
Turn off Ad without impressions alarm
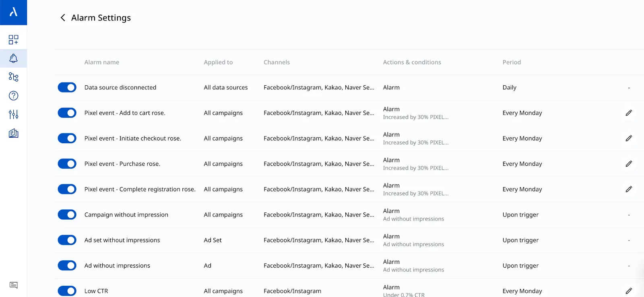67,265
